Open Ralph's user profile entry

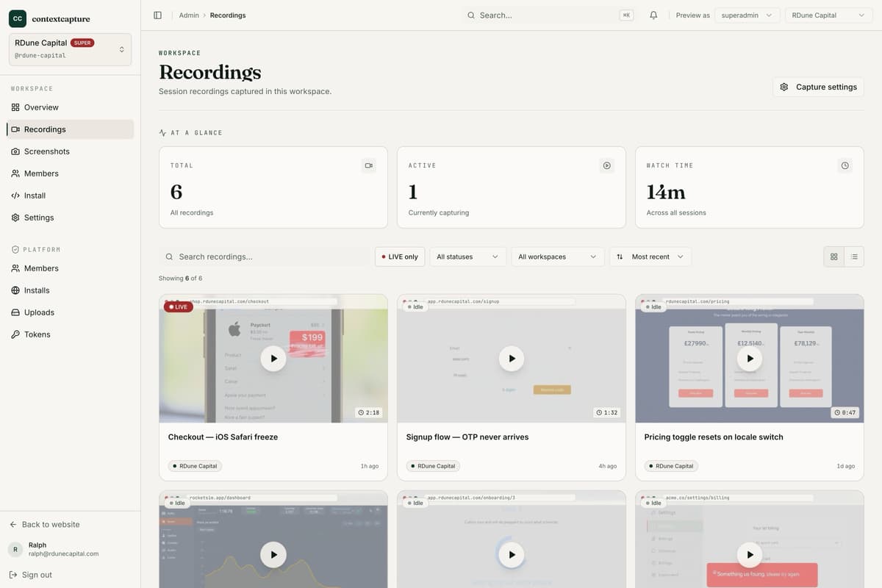[x=71, y=549]
